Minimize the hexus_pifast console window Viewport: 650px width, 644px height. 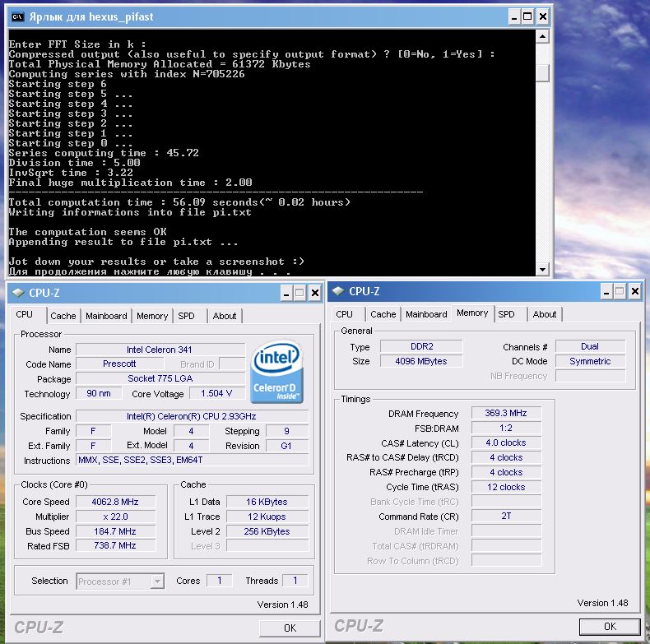[x=514, y=17]
